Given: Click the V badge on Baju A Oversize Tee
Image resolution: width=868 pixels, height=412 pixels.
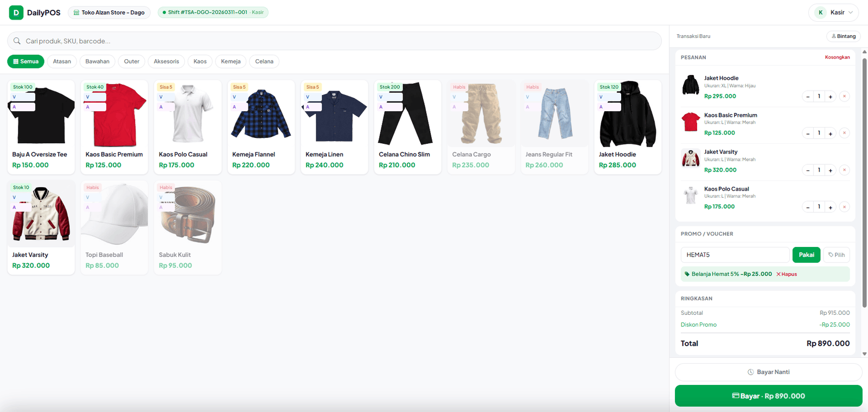Looking at the screenshot, I should point(23,97).
